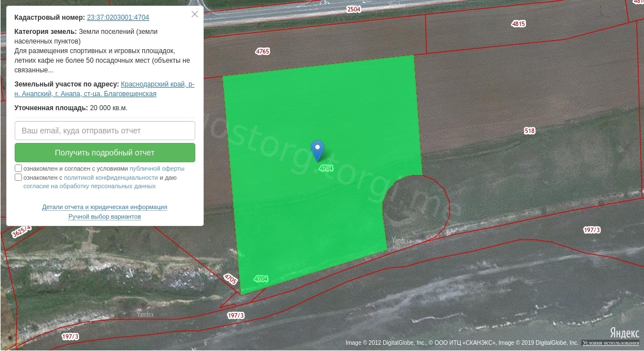Open cadastral number 23:37:0203001:4704 link
This screenshot has width=644, height=351.
pyautogui.click(x=118, y=18)
